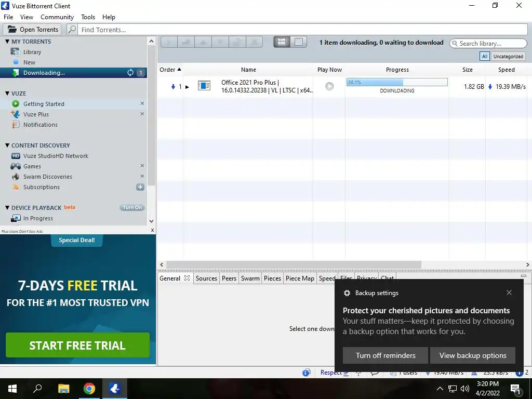Click the Downloading green arrow icon
The width and height of the screenshot is (532, 399).
point(15,73)
